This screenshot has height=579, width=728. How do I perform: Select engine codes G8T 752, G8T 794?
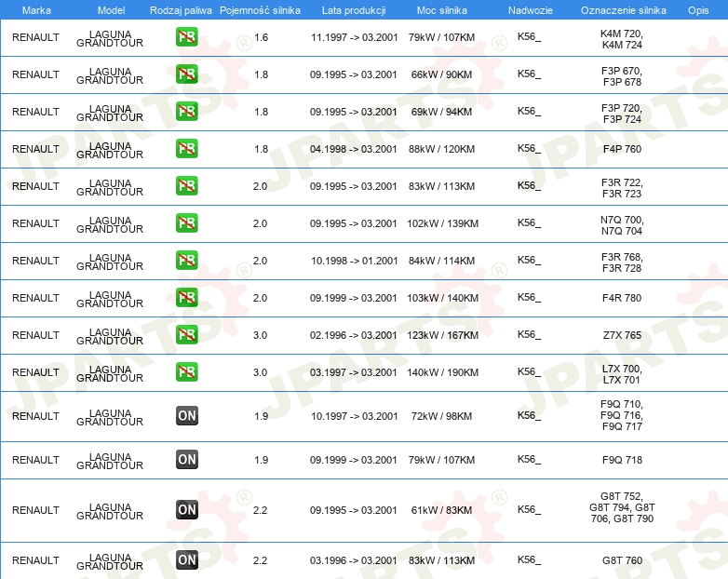click(x=622, y=507)
